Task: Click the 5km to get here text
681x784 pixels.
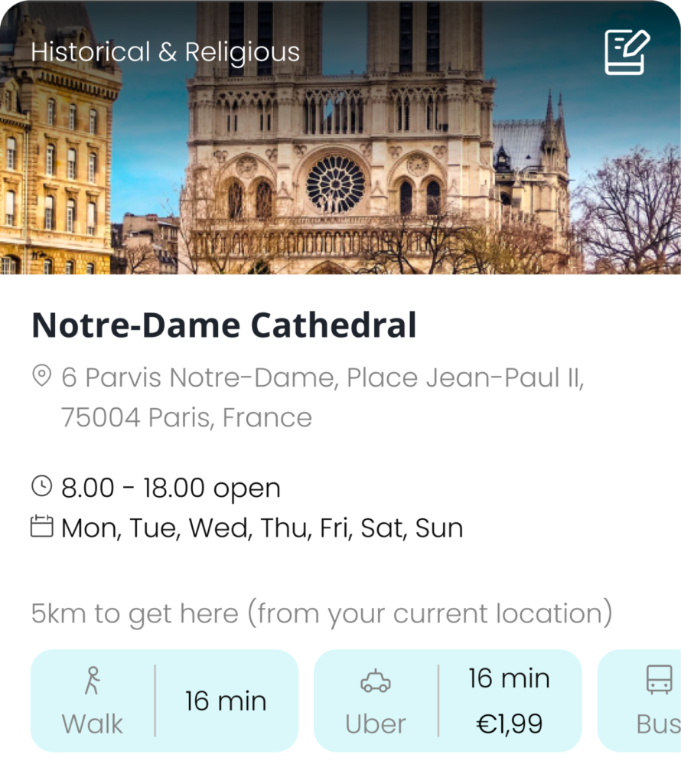Action: pos(321,613)
